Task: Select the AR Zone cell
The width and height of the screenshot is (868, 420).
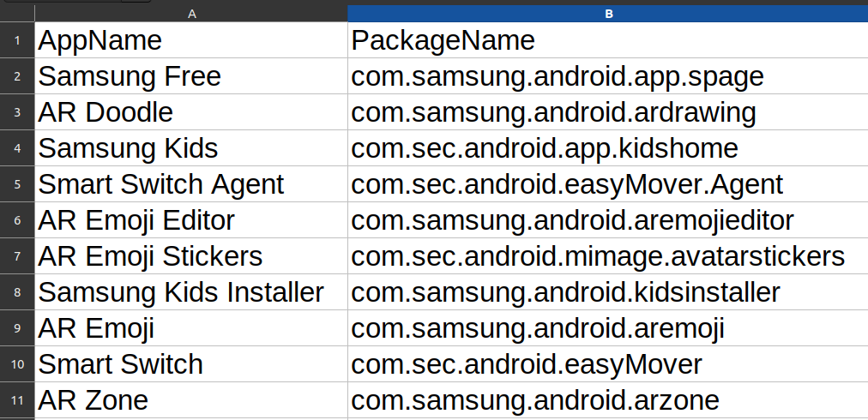Action: point(191,400)
